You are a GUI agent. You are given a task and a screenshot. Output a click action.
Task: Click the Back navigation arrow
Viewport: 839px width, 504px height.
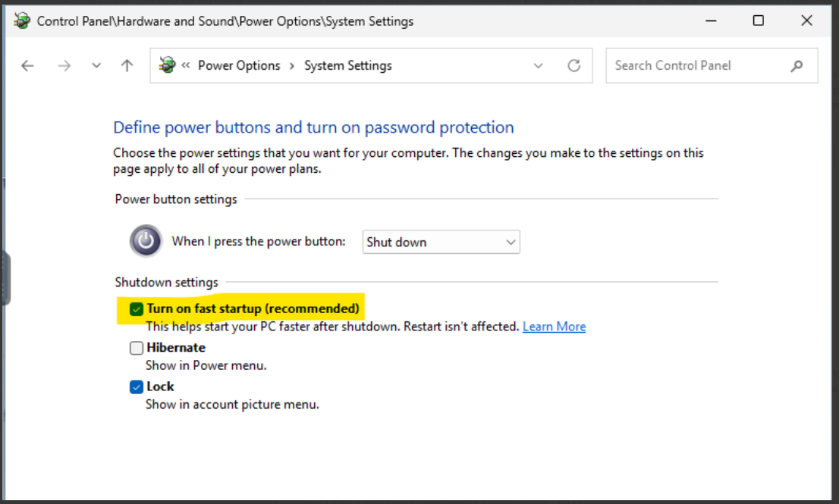tap(27, 66)
